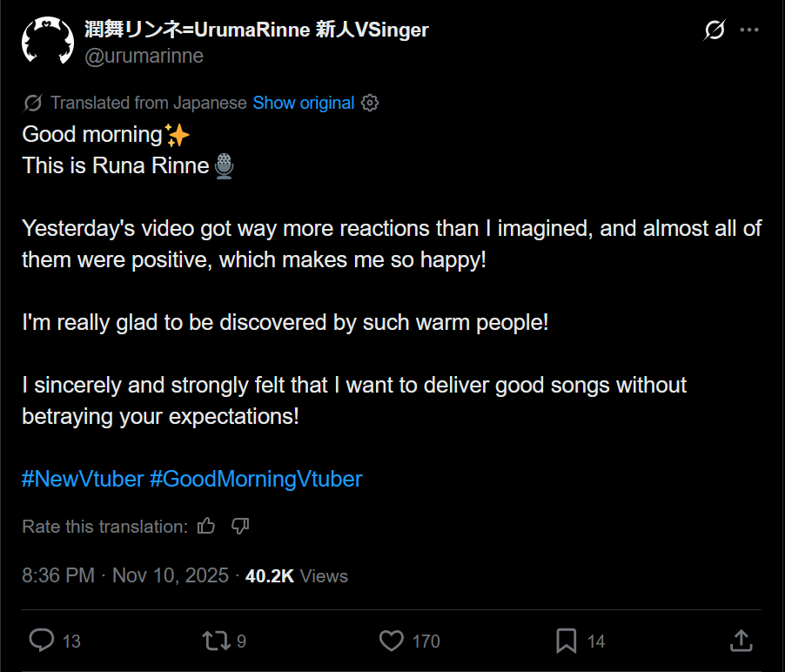Open the three-dot more options menu
Viewport: 785px width, 672px height.
[x=748, y=30]
